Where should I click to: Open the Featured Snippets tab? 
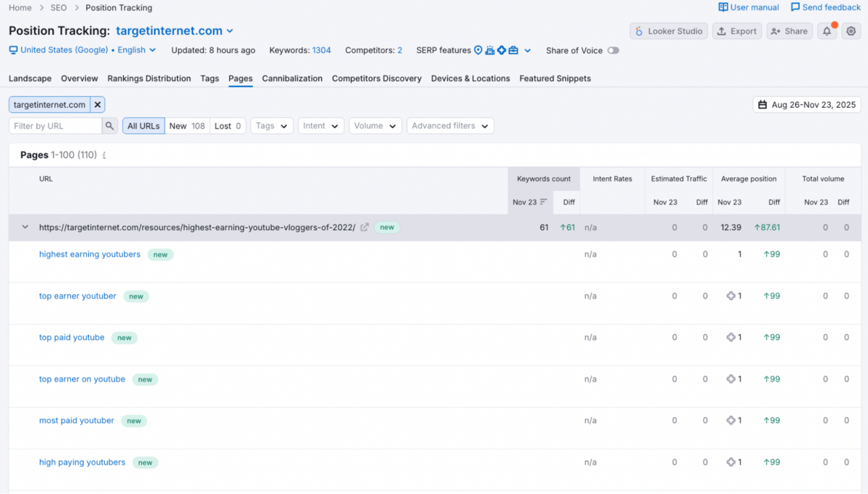[555, 78]
